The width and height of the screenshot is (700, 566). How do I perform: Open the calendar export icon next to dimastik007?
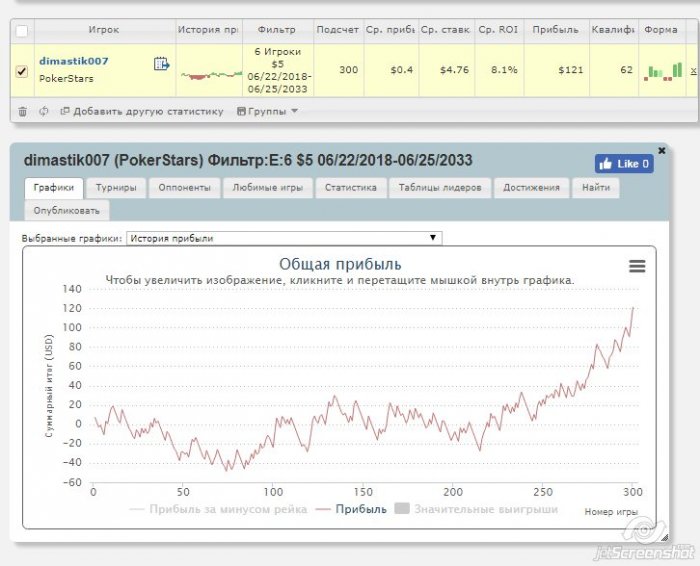click(x=161, y=64)
